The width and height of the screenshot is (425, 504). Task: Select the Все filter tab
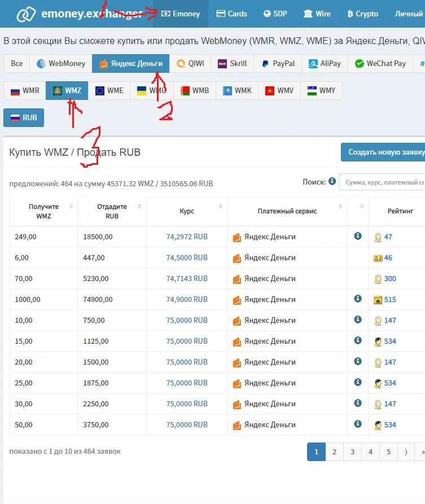[x=17, y=64]
